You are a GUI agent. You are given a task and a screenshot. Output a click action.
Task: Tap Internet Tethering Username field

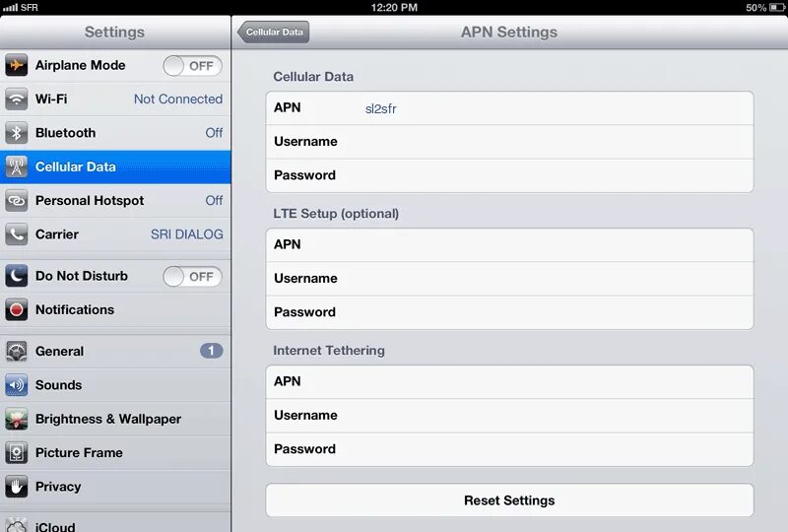[x=509, y=416]
